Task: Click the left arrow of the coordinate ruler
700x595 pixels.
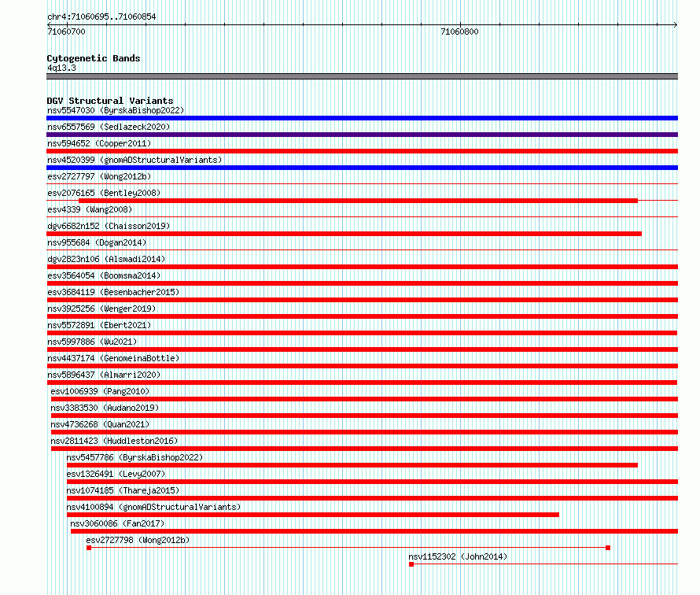Action: tap(49, 24)
